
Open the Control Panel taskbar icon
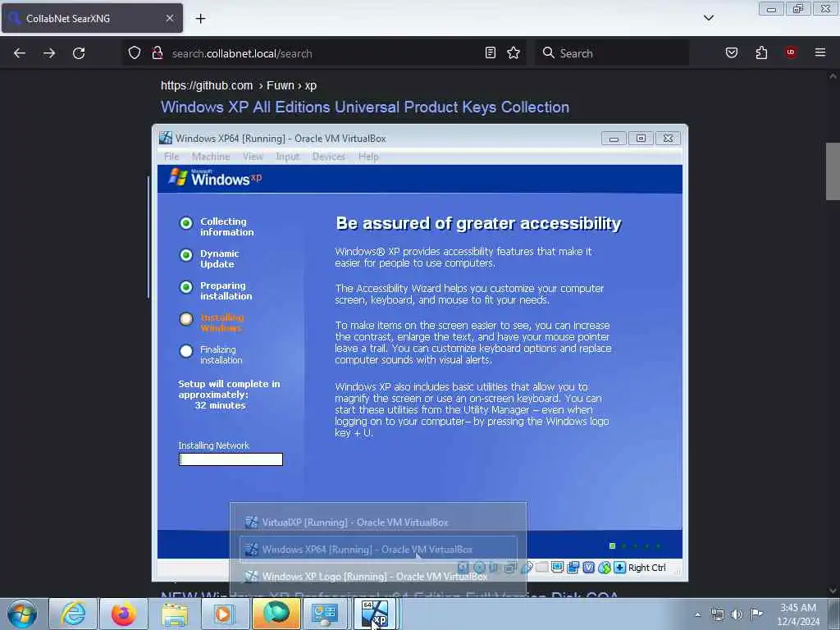click(325, 614)
